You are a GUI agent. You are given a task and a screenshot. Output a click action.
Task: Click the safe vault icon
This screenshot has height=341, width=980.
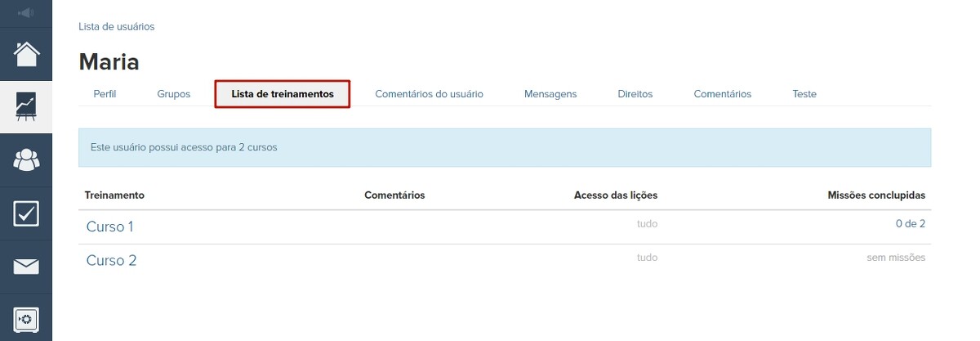[x=26, y=318]
